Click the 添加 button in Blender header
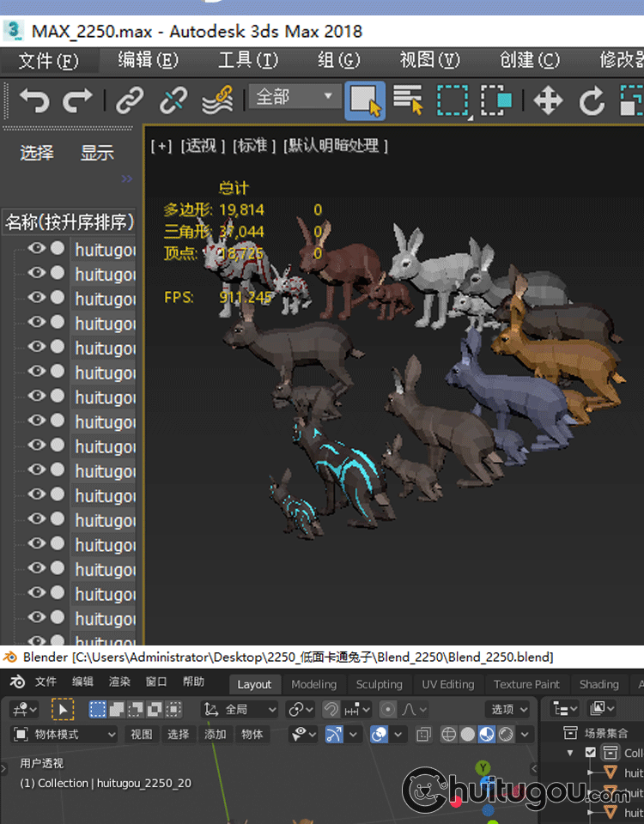This screenshot has height=824, width=644. [x=215, y=735]
